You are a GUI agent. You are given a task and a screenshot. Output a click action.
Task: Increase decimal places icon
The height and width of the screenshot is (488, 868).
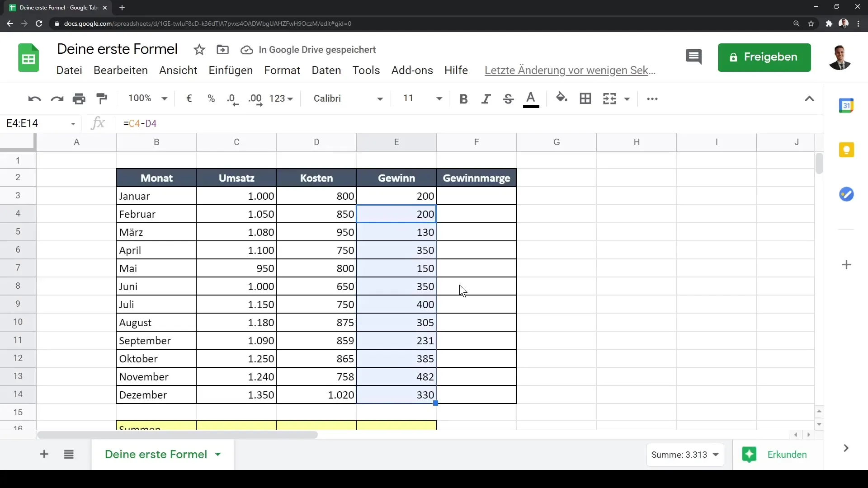point(255,99)
